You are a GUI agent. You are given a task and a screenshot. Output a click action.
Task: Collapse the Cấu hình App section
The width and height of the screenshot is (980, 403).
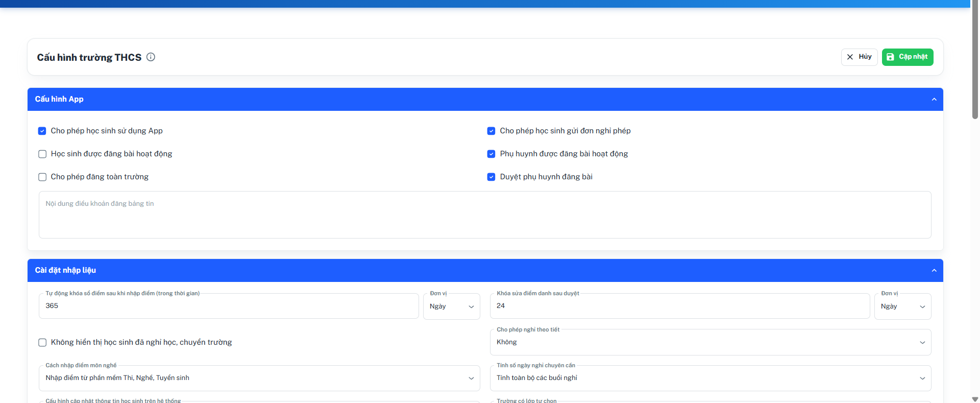tap(934, 100)
